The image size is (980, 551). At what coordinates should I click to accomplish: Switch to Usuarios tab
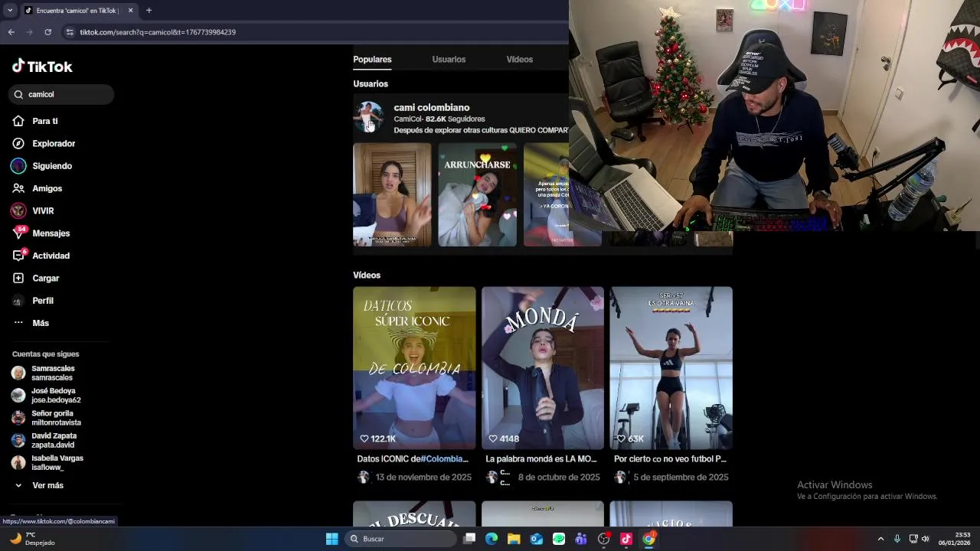[449, 59]
